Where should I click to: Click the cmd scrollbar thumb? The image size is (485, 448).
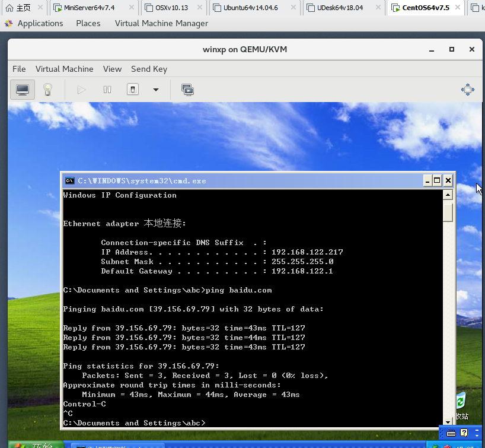coord(448,212)
